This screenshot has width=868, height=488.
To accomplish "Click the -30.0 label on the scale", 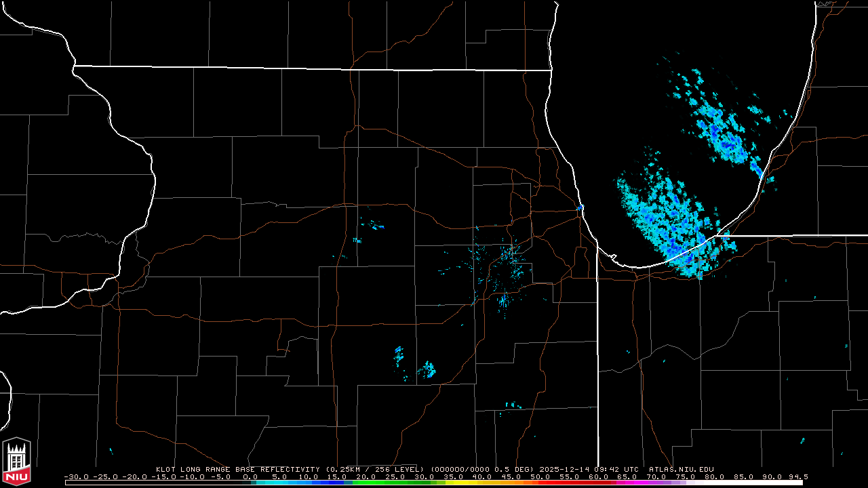I will (x=76, y=476).
